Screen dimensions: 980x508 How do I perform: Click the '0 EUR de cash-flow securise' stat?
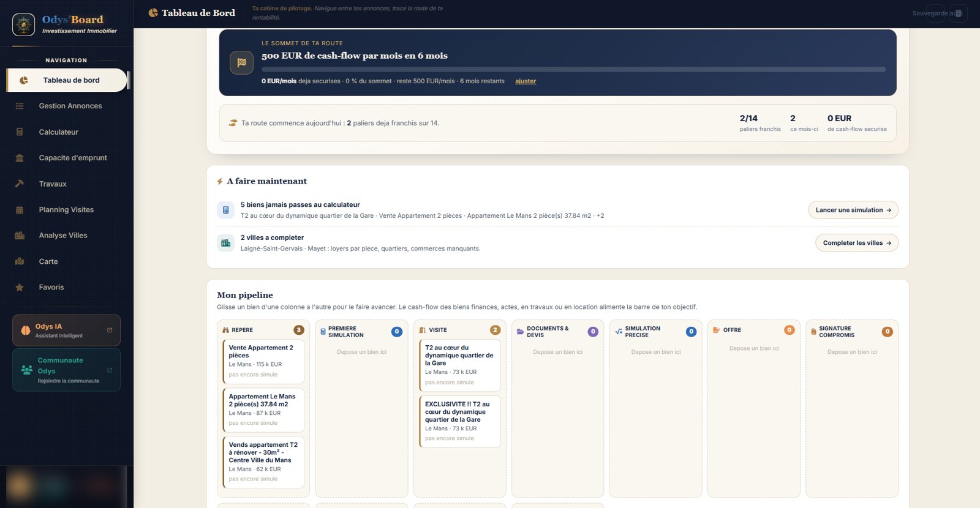pyautogui.click(x=857, y=123)
